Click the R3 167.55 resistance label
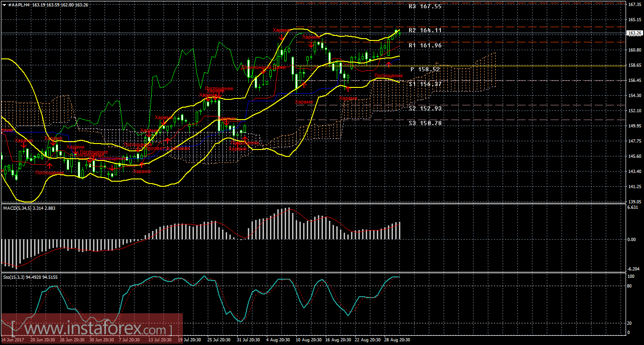644x345 pixels. click(425, 7)
